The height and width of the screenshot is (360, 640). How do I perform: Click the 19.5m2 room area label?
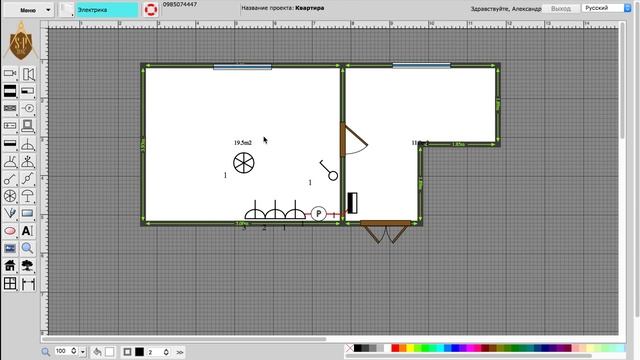[243, 142]
